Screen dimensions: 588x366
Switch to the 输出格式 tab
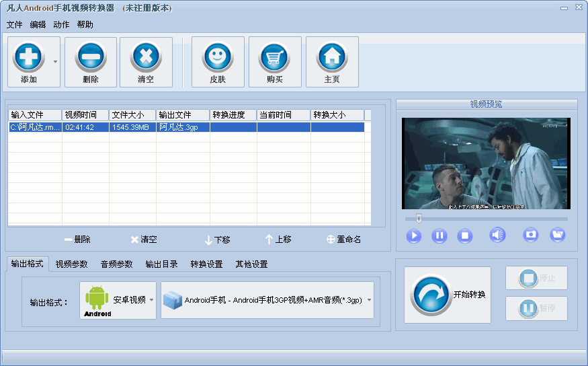click(28, 264)
